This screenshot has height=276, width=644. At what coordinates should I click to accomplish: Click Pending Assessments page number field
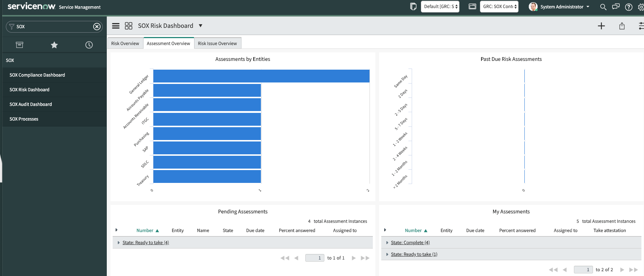pos(314,258)
